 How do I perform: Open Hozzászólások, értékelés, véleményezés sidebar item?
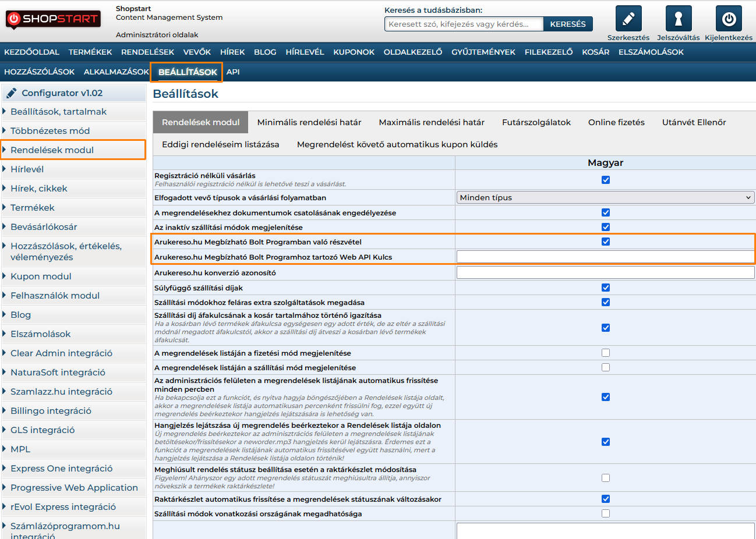click(x=73, y=251)
